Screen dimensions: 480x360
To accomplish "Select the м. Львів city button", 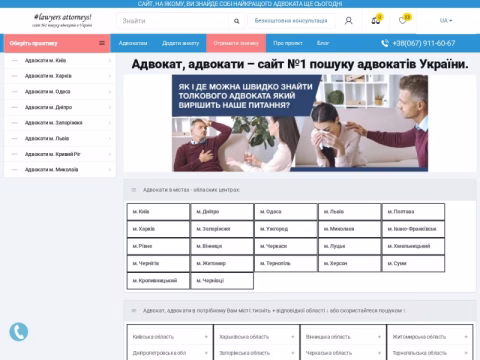I will 349,212.
